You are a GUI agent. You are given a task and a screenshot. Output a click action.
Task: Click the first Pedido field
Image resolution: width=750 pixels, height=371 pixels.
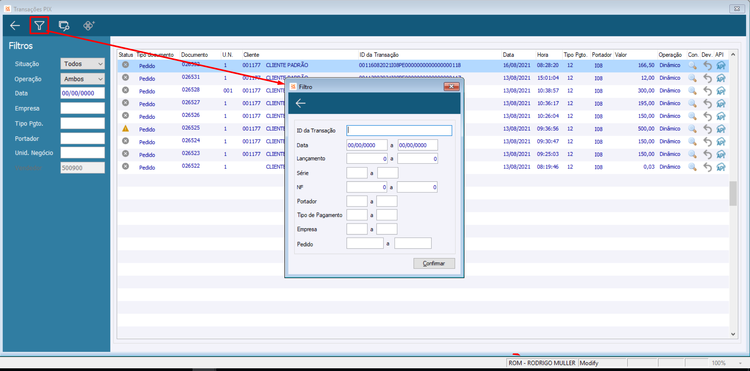coord(365,243)
